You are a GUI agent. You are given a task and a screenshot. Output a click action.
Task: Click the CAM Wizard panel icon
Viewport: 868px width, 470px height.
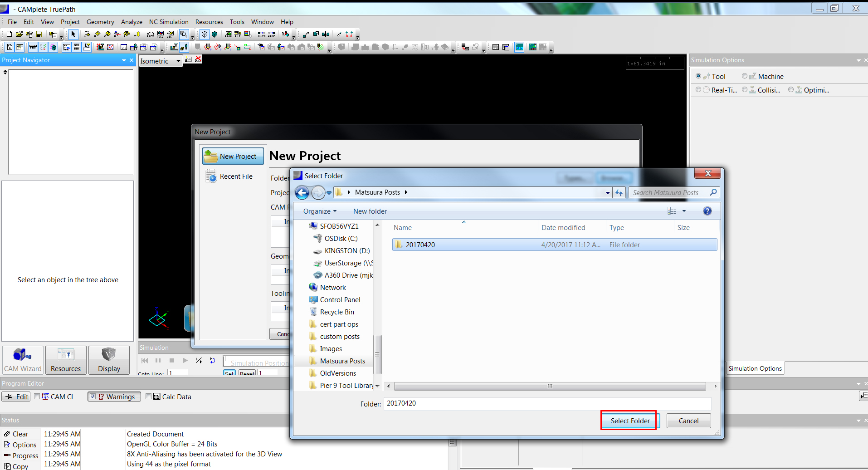point(23,360)
